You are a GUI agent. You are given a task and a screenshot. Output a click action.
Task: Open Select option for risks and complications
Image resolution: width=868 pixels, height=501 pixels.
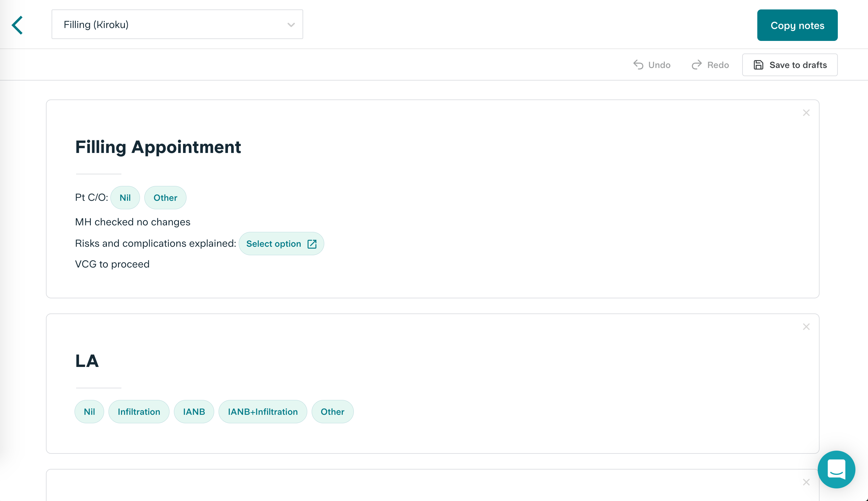pyautogui.click(x=281, y=244)
